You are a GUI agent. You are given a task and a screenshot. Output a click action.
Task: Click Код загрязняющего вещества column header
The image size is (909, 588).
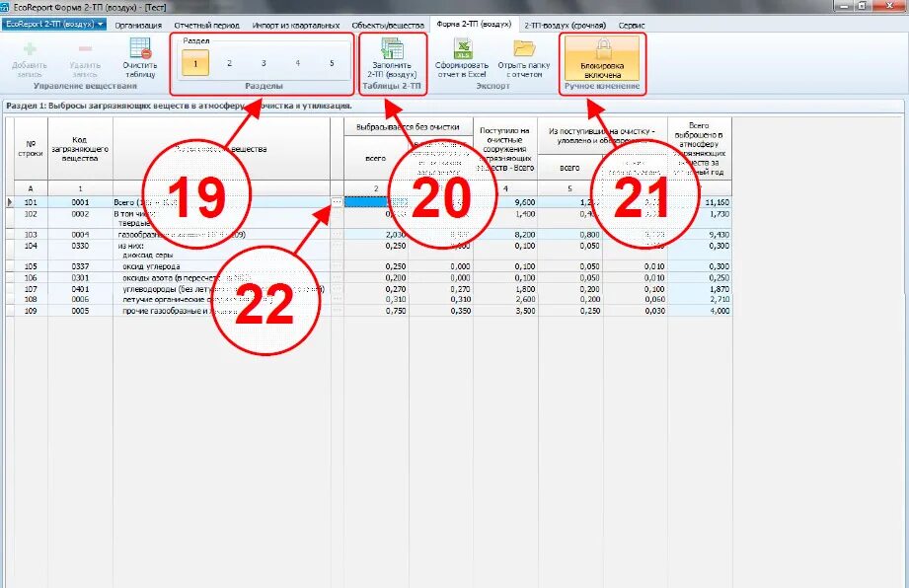(80, 149)
